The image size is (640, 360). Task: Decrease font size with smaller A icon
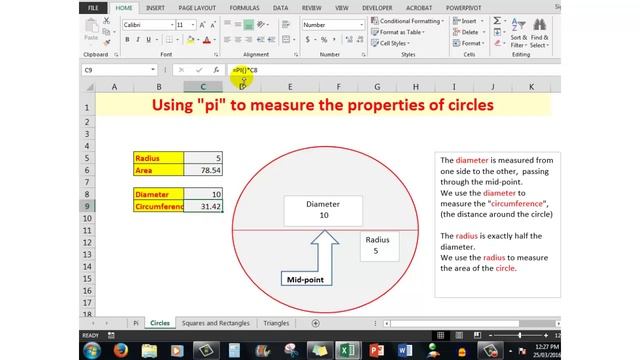[x=213, y=25]
